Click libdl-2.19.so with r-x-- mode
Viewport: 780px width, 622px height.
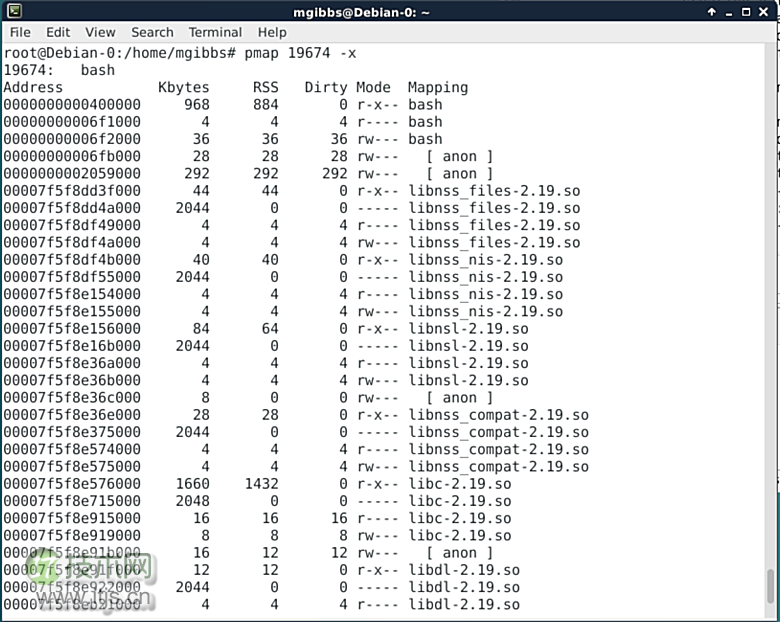464,570
